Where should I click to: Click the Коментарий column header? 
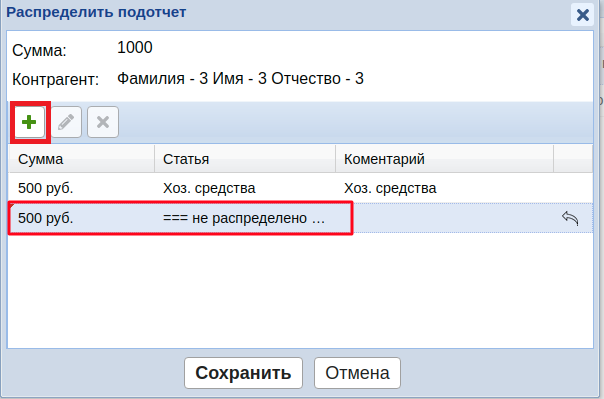click(445, 159)
